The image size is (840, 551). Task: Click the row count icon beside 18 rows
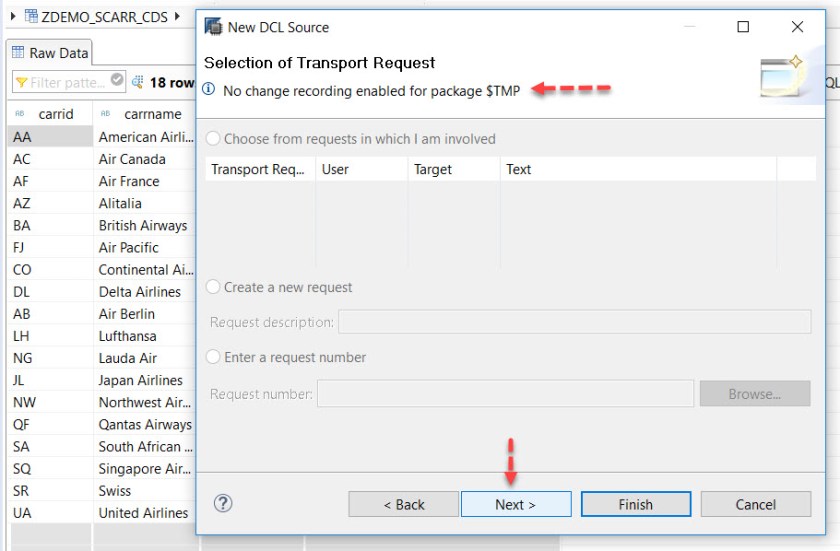click(x=138, y=82)
